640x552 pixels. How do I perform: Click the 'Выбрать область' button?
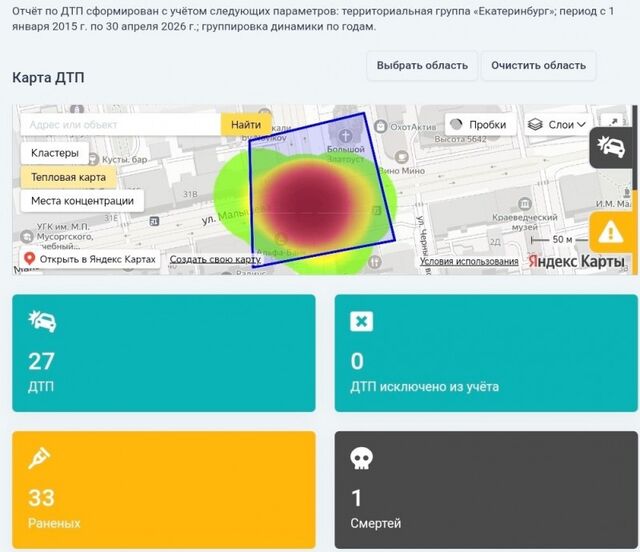click(x=422, y=65)
